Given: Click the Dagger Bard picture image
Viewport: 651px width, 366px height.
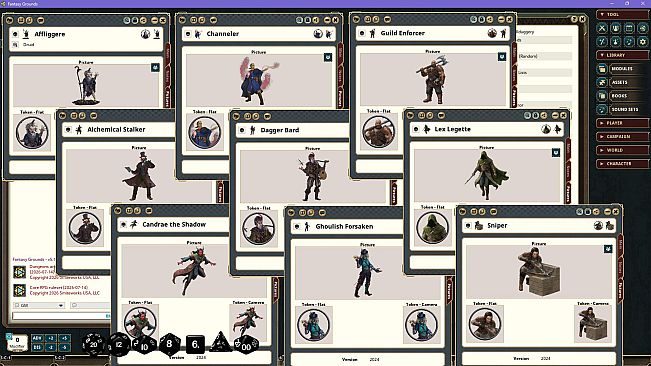Looking at the screenshot, I should pos(313,176).
